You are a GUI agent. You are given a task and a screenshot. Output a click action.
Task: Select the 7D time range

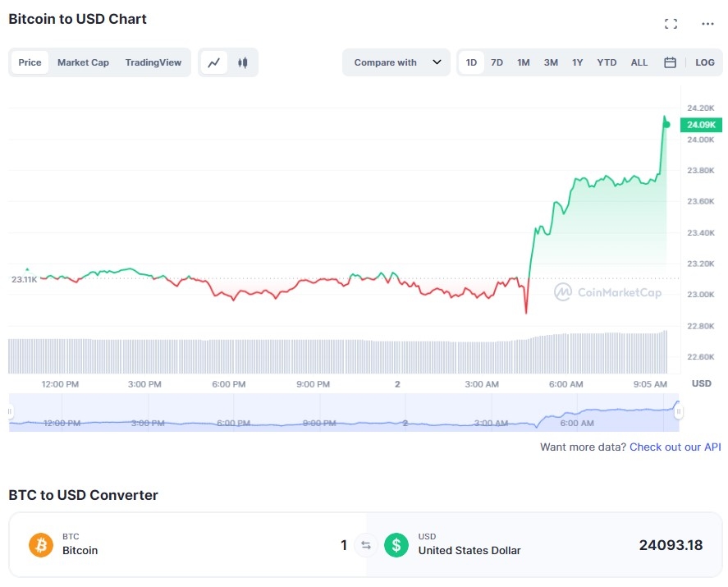[x=497, y=62]
